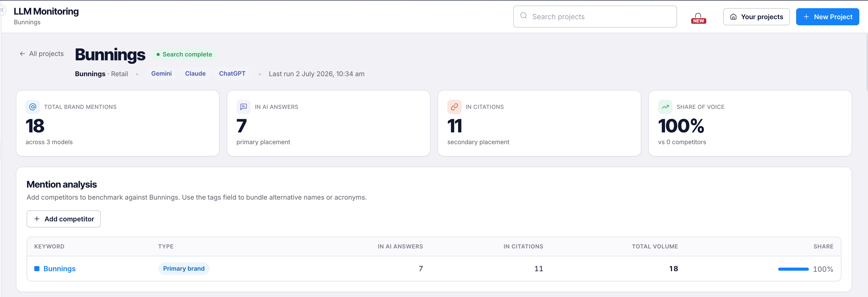Add a competitor to benchmark
The height and width of the screenshot is (297, 868).
(x=64, y=219)
